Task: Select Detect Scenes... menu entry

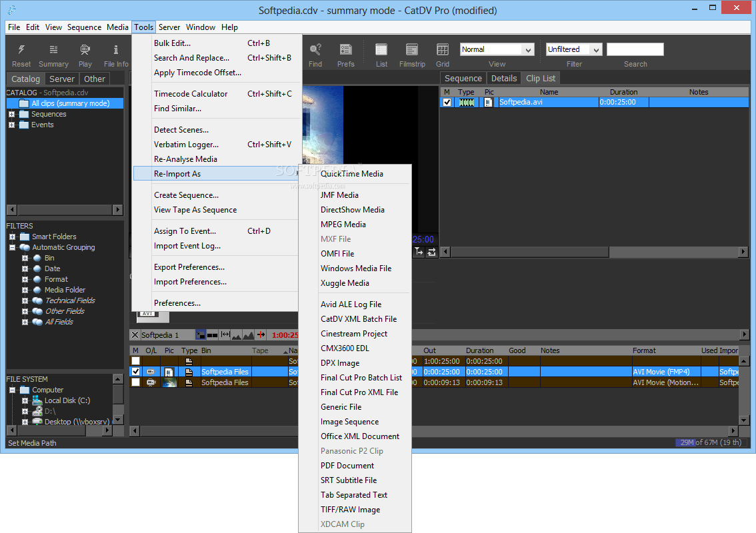Action: pos(217,130)
